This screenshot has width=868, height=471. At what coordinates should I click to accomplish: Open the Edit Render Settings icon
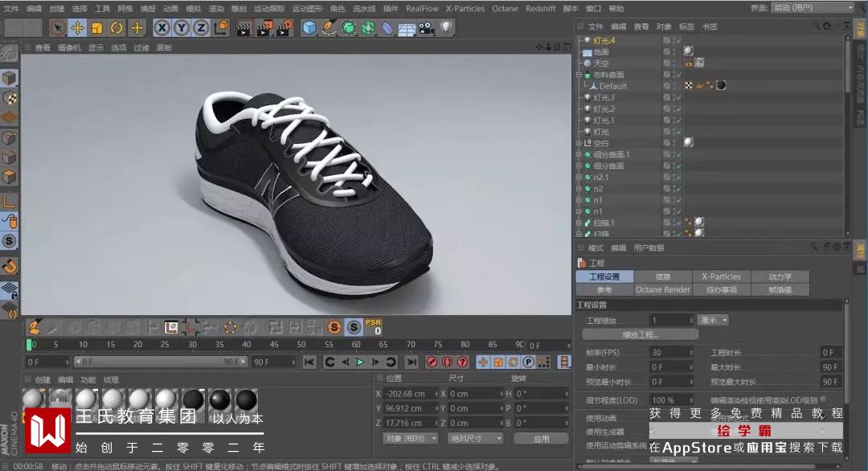283,28
